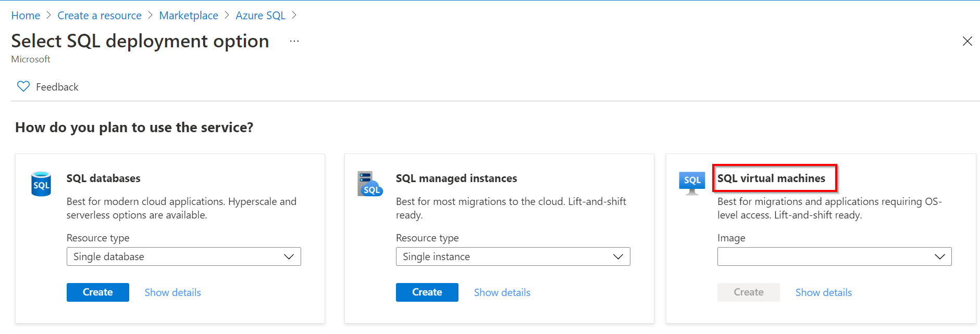
Task: Click the Select SQL deployment option title
Action: coord(140,41)
